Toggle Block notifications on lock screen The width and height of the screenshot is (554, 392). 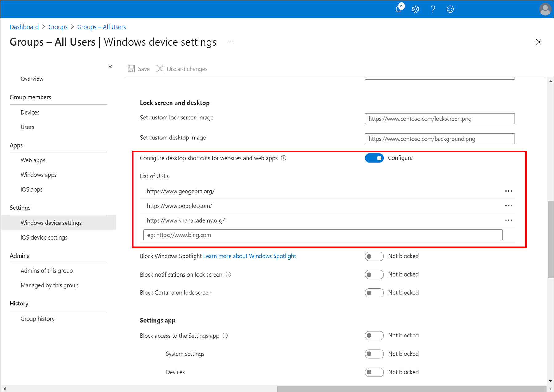pyautogui.click(x=374, y=274)
